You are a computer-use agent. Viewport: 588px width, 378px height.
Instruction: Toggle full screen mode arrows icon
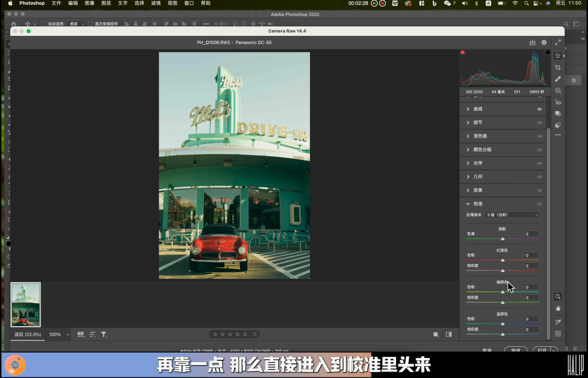557,42
